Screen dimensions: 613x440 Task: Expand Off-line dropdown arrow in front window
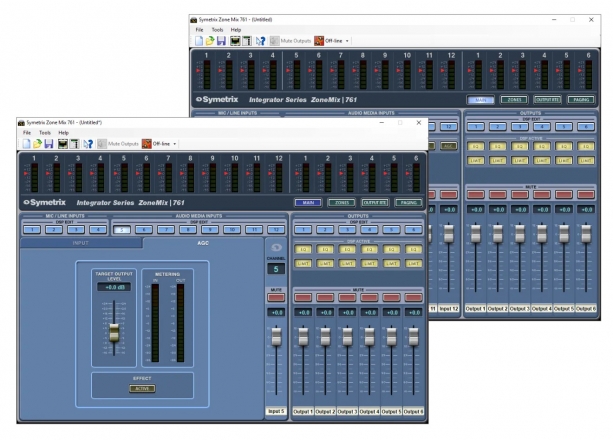tap(175, 144)
